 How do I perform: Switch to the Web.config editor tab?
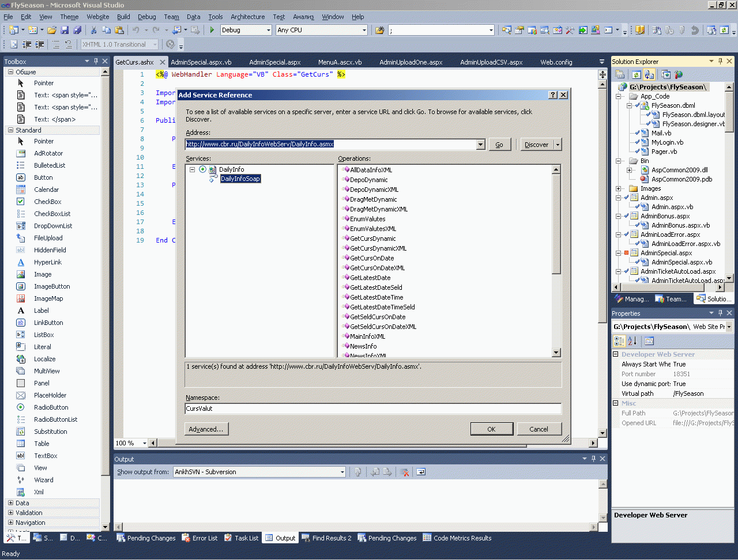[x=556, y=62]
